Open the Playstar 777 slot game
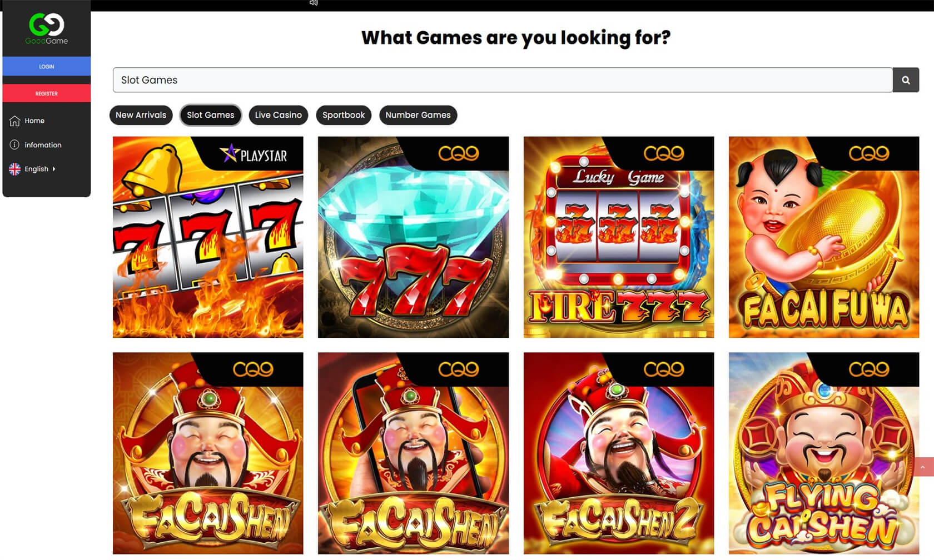Image resolution: width=934 pixels, height=560 pixels. (208, 237)
